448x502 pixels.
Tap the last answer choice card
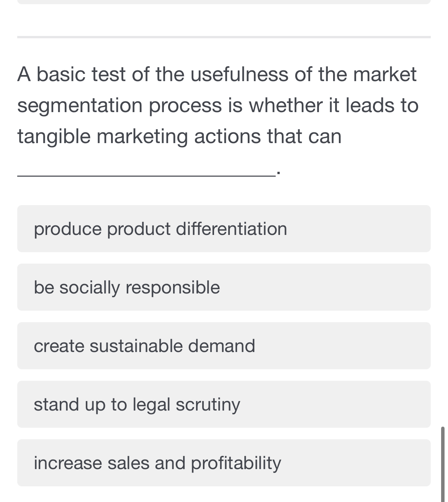[224, 463]
